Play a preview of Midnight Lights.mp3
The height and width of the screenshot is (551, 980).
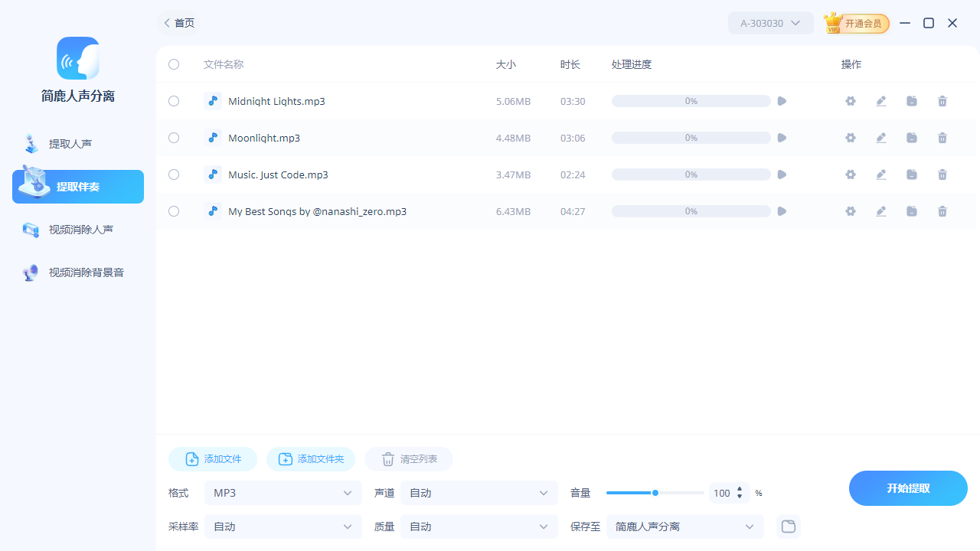(782, 101)
